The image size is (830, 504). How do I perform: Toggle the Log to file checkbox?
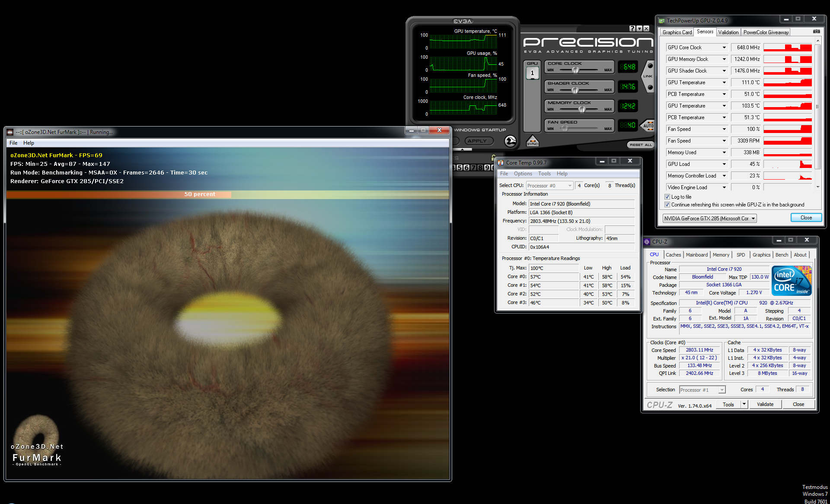tap(667, 197)
